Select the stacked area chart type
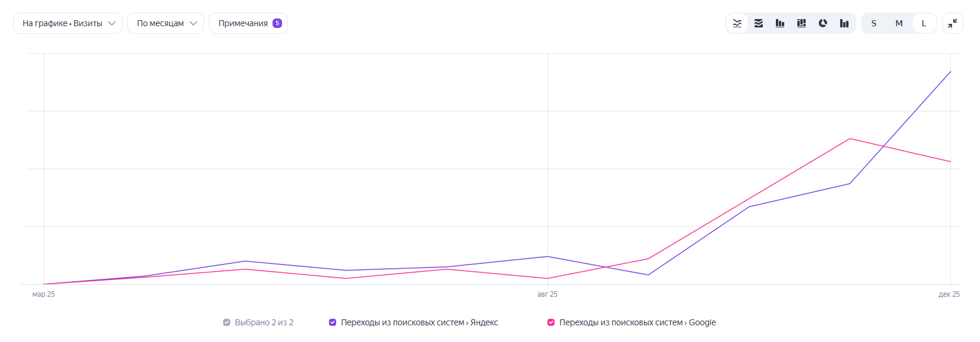Viewport: 980px width, 342px height. point(759,23)
